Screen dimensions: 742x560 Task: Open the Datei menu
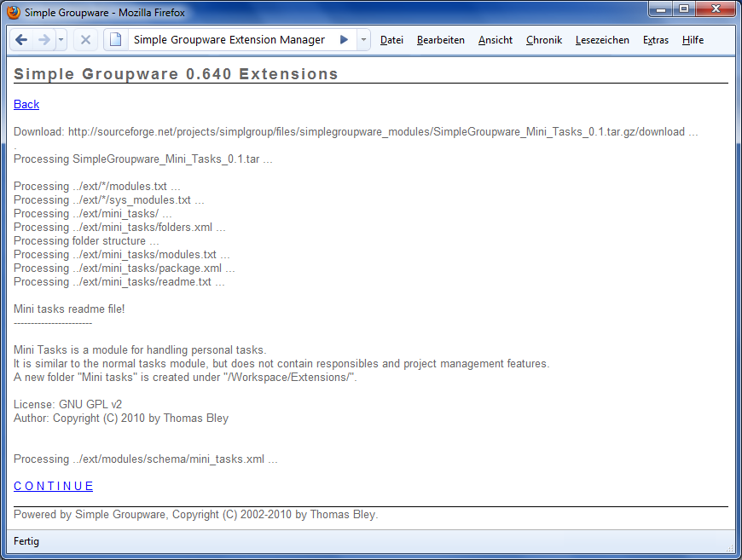pos(391,40)
